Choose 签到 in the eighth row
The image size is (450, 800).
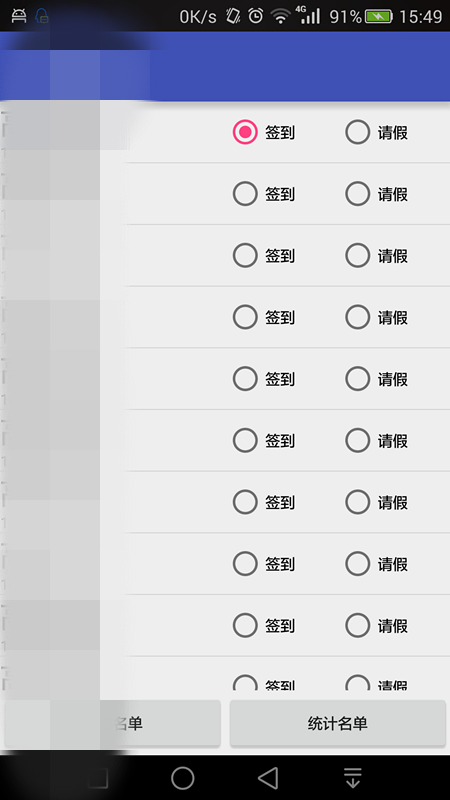coord(264,564)
